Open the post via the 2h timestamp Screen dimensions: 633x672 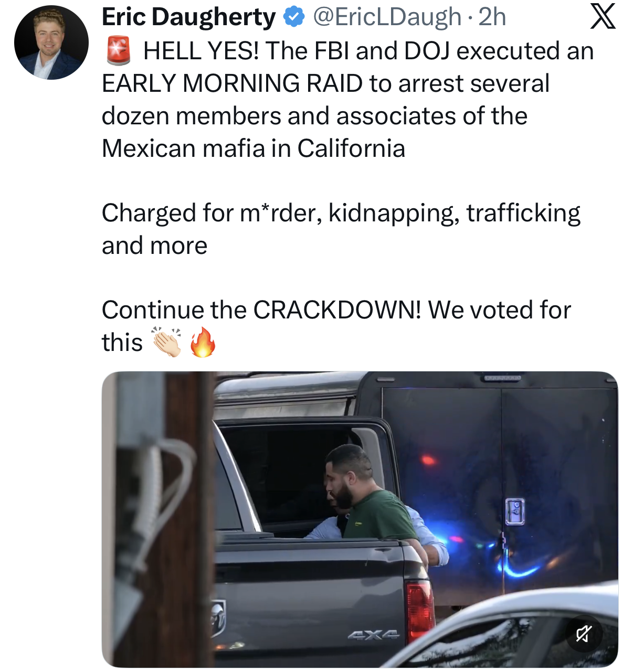coord(492,17)
